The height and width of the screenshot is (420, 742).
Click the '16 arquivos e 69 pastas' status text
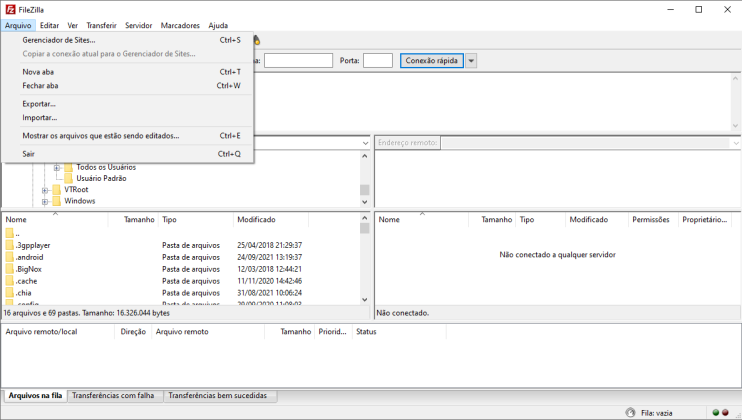[87, 313]
